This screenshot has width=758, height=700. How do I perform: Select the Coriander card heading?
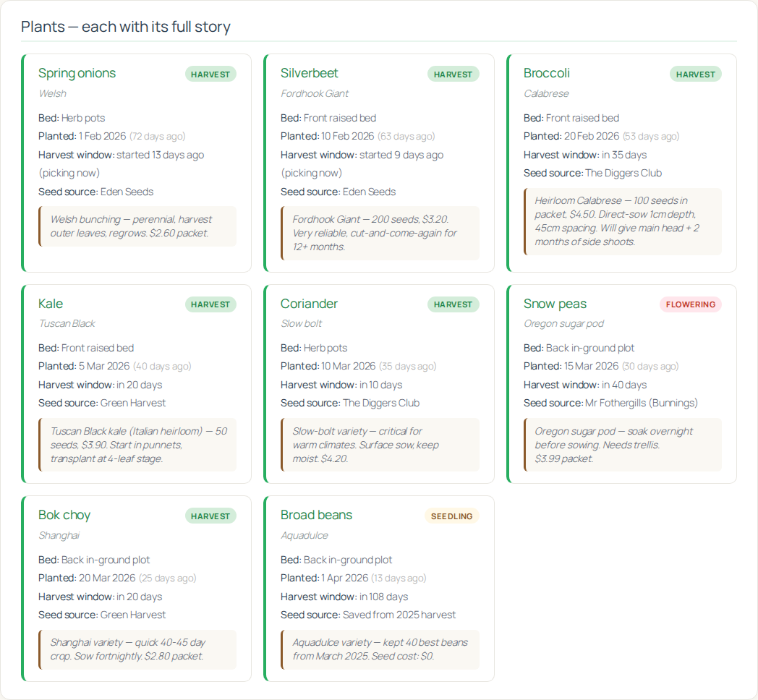pos(309,304)
